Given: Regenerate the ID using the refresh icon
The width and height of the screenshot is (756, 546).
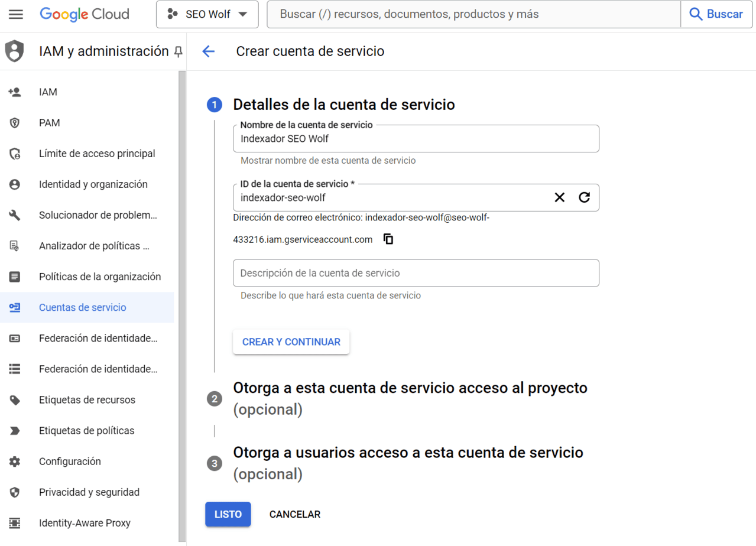Looking at the screenshot, I should pos(585,197).
